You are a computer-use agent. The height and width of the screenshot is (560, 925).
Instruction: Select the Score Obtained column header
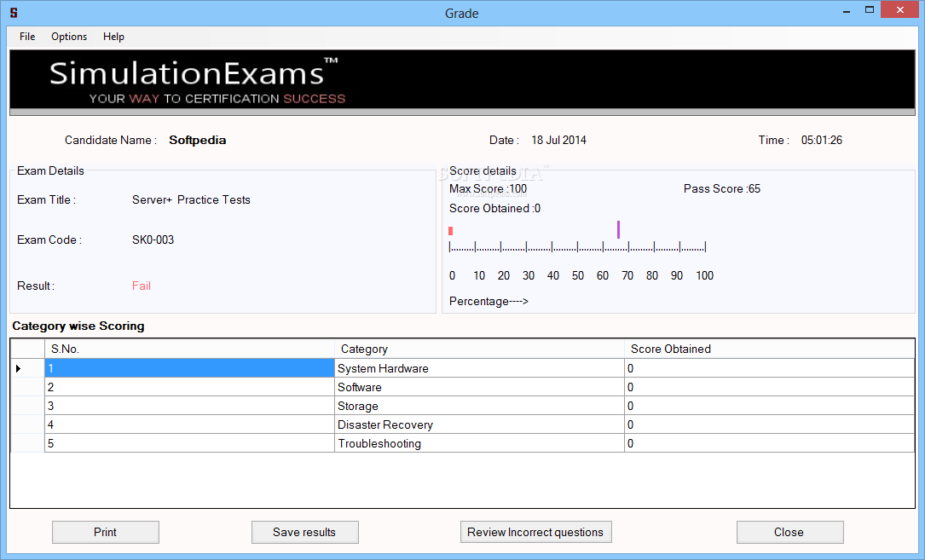(x=769, y=349)
